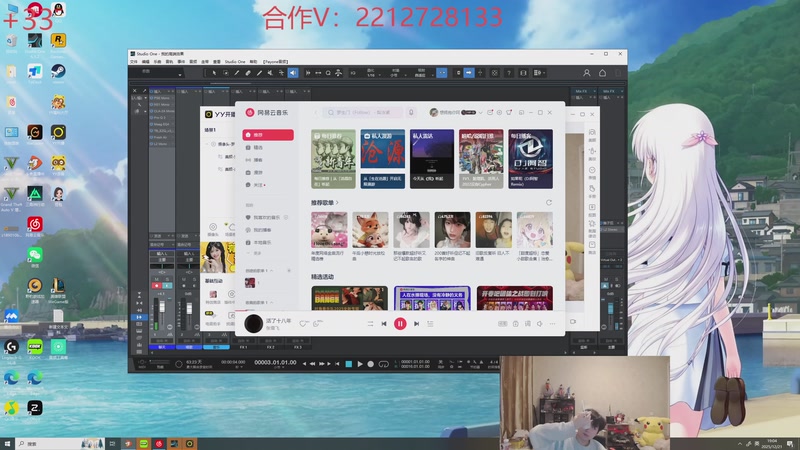Open the 推荐歌单 section link

tap(324, 203)
